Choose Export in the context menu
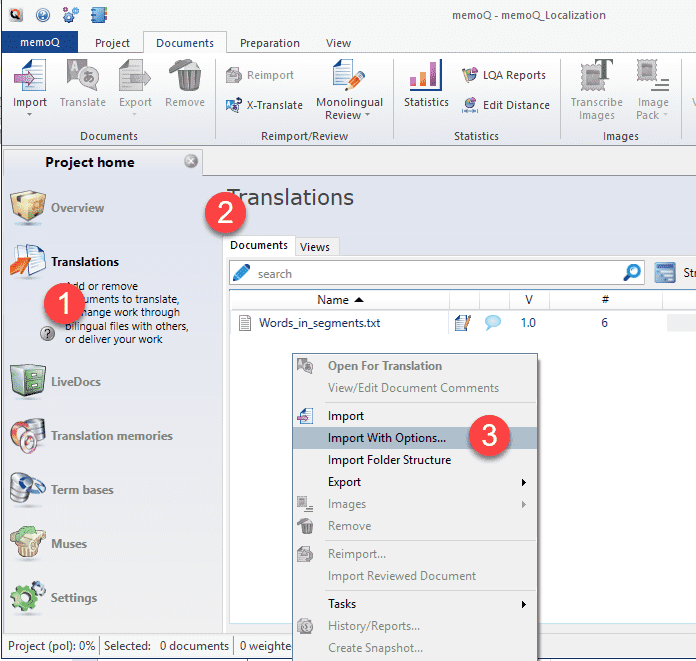This screenshot has width=696, height=661. pos(415,482)
